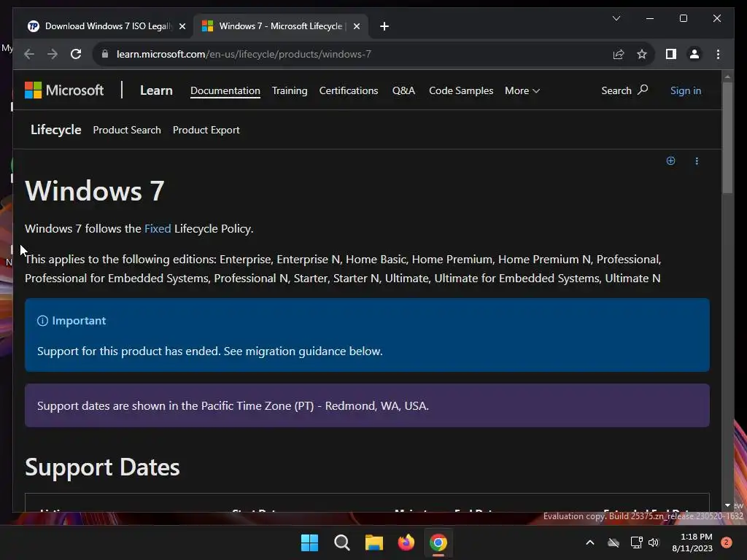Screen dimensions: 747x560
Task: Open network status tray icon
Action: coord(636,542)
